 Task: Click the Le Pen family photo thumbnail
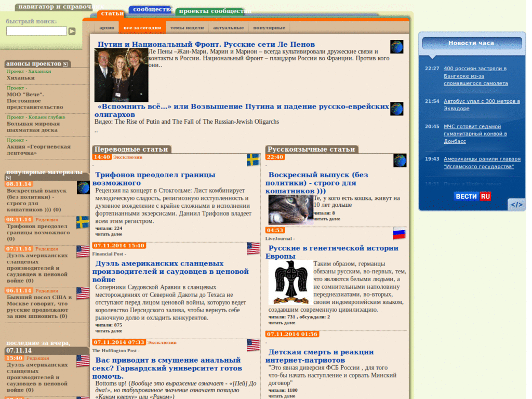click(x=122, y=75)
